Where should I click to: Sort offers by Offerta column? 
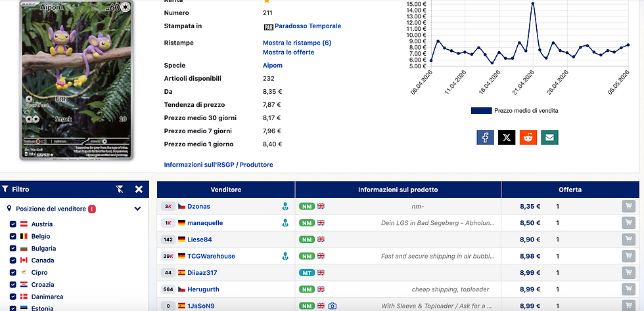tap(570, 190)
